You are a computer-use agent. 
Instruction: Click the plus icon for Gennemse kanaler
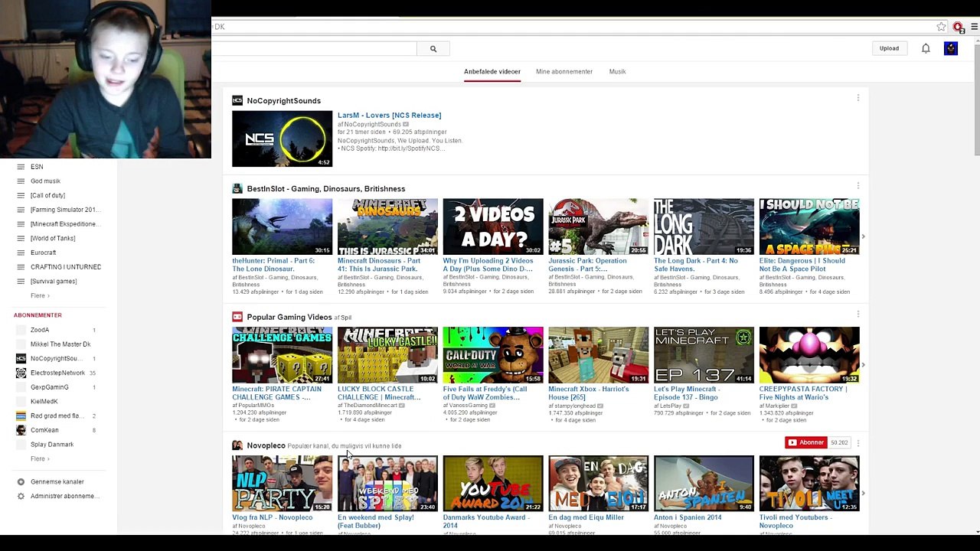tap(21, 481)
